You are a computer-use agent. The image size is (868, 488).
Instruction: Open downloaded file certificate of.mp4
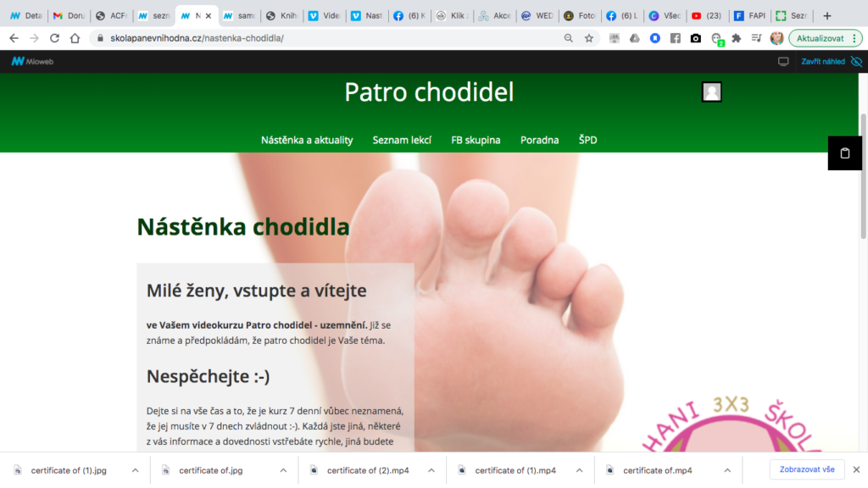click(x=658, y=470)
